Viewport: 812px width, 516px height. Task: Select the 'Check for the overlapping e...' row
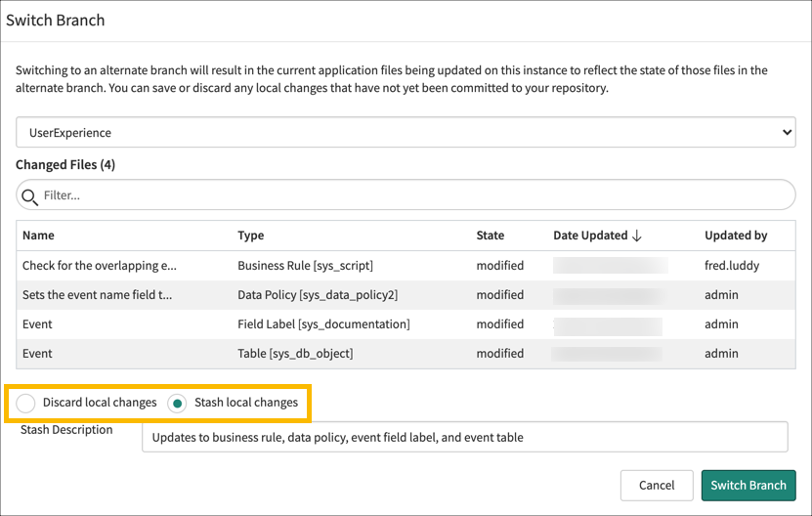click(406, 266)
